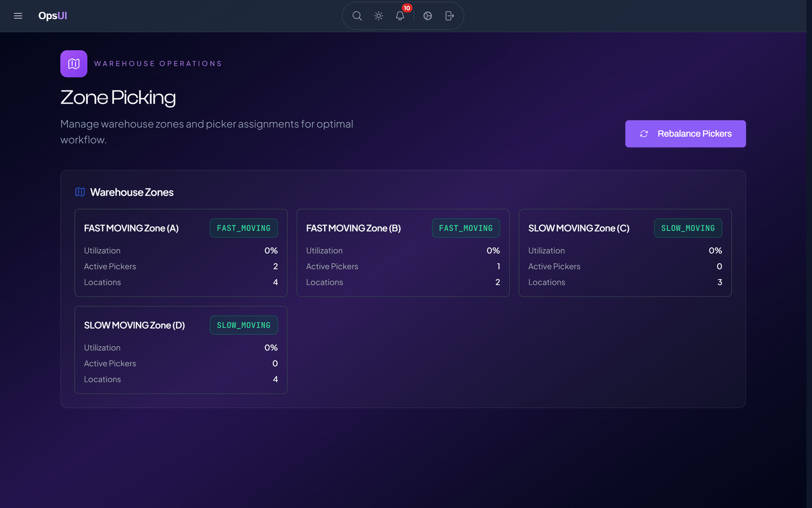
Task: Click the purple map icon beside Warehouse Operations
Action: tap(74, 63)
